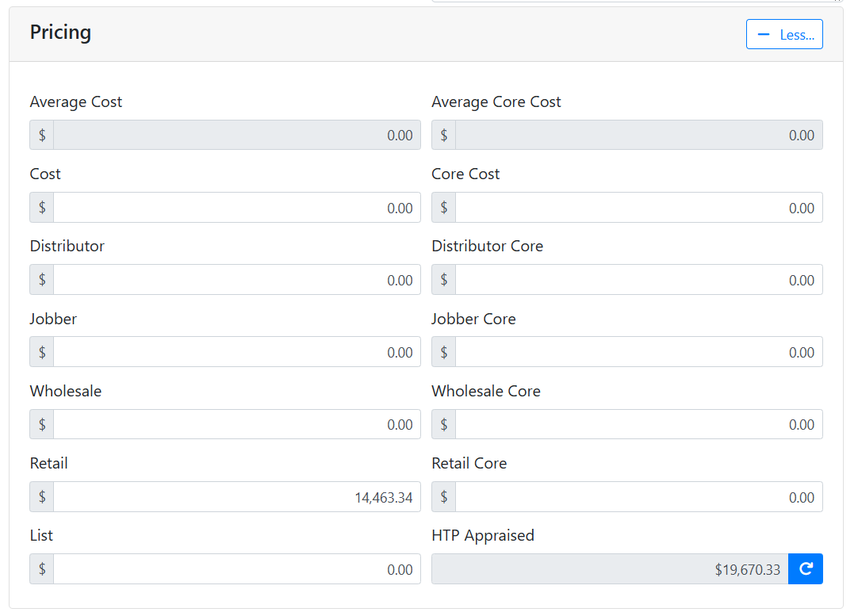Click the Core Cost input field
The height and width of the screenshot is (616, 858).
pos(638,208)
